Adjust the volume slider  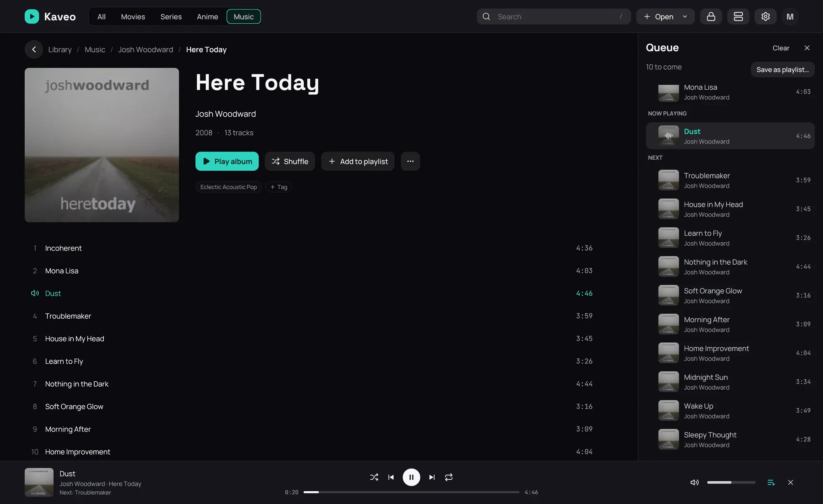(x=731, y=482)
